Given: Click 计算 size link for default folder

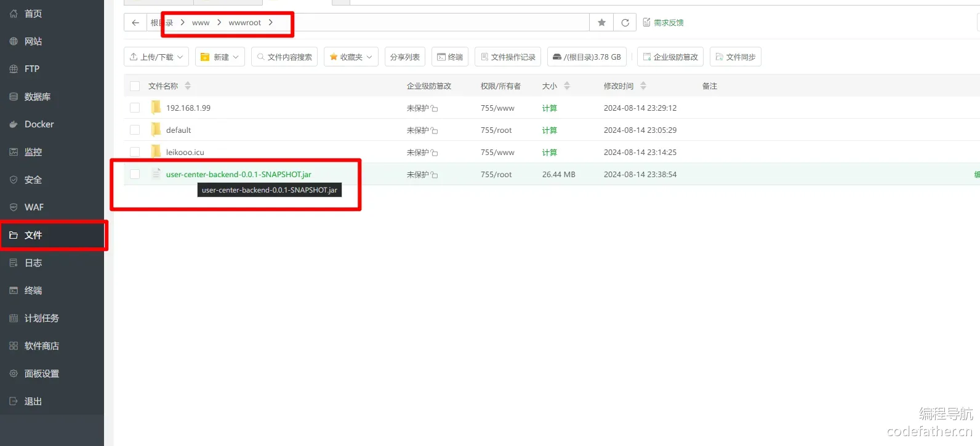Looking at the screenshot, I should (549, 130).
